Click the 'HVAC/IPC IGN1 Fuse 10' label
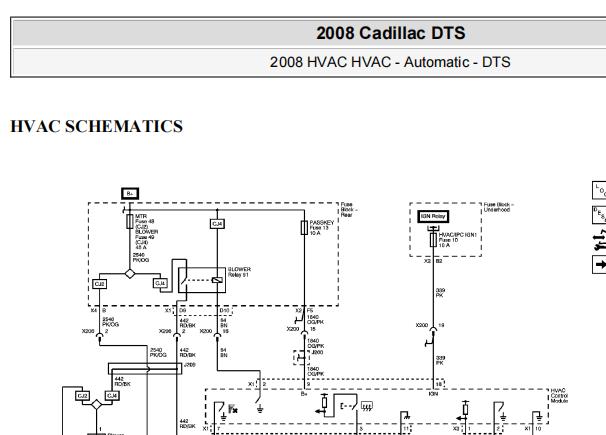The image size is (606, 435). click(458, 240)
